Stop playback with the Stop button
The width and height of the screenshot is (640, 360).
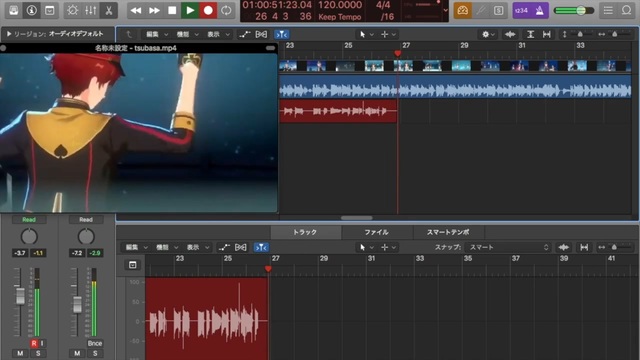tap(172, 10)
